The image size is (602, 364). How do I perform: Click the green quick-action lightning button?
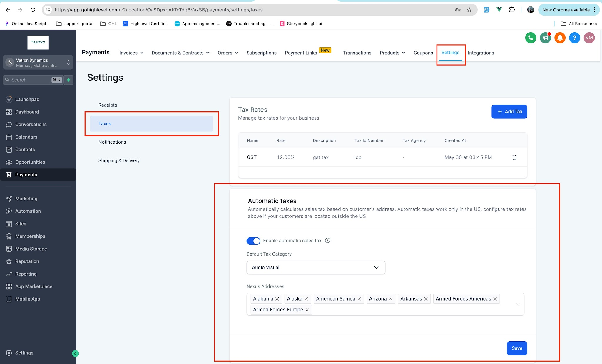68,80
